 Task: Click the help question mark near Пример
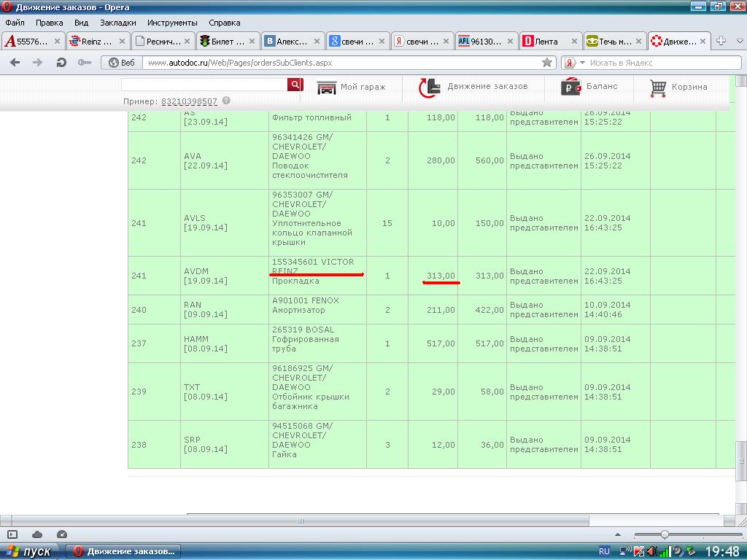(226, 101)
